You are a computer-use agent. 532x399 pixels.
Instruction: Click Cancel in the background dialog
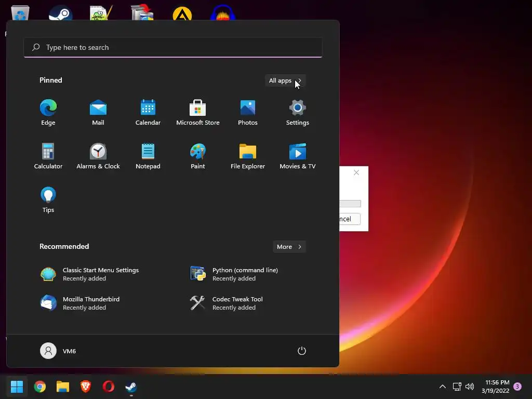350,219
